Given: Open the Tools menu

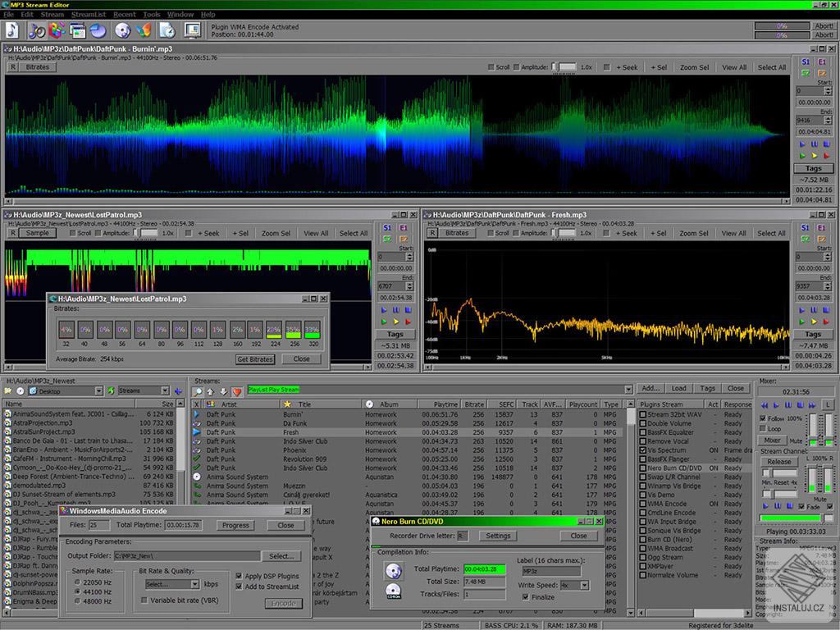Looking at the screenshot, I should coord(152,14).
